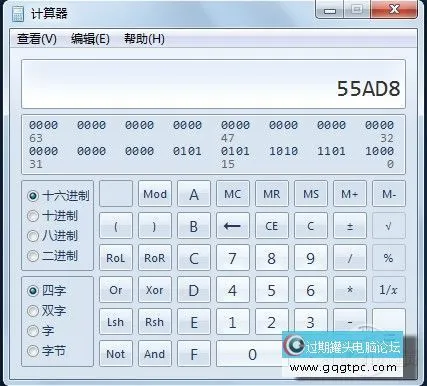Click the left parenthesis button
427x386 pixels.
tap(116, 226)
